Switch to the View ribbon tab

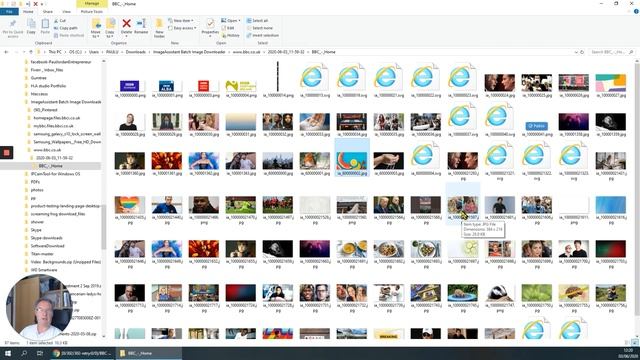pyautogui.click(x=67, y=12)
